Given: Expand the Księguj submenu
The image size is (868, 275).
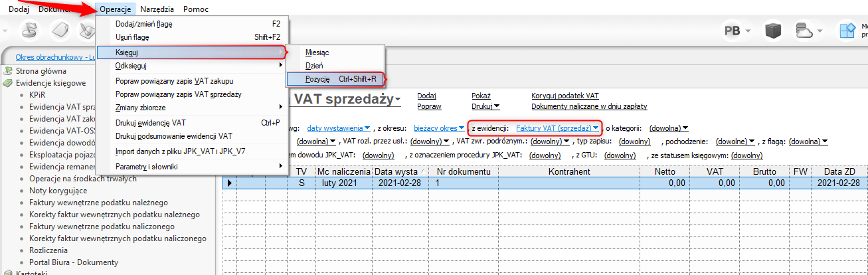Looking at the screenshot, I should tap(191, 51).
